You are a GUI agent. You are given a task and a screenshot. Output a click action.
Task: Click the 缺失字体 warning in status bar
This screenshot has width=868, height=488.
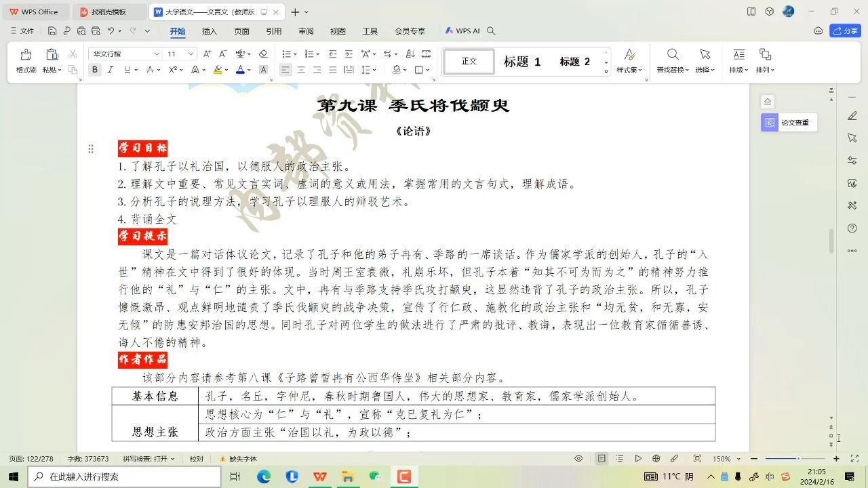pyautogui.click(x=238, y=459)
